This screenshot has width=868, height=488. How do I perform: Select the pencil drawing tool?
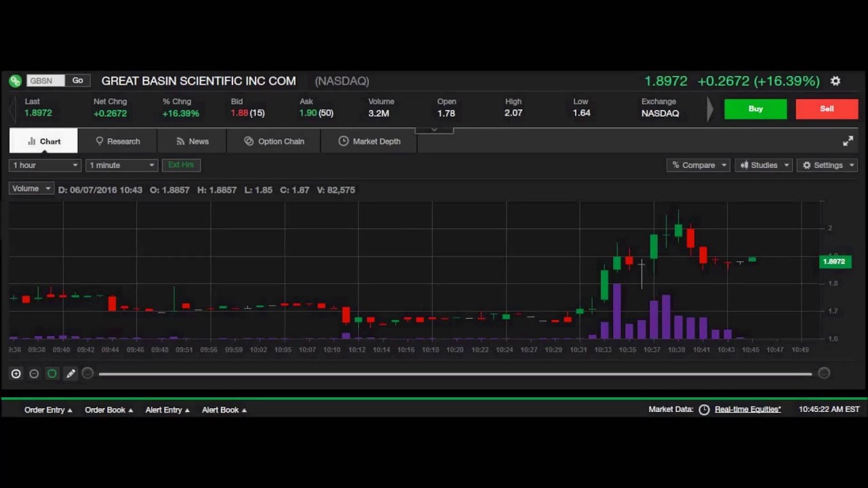tap(71, 373)
